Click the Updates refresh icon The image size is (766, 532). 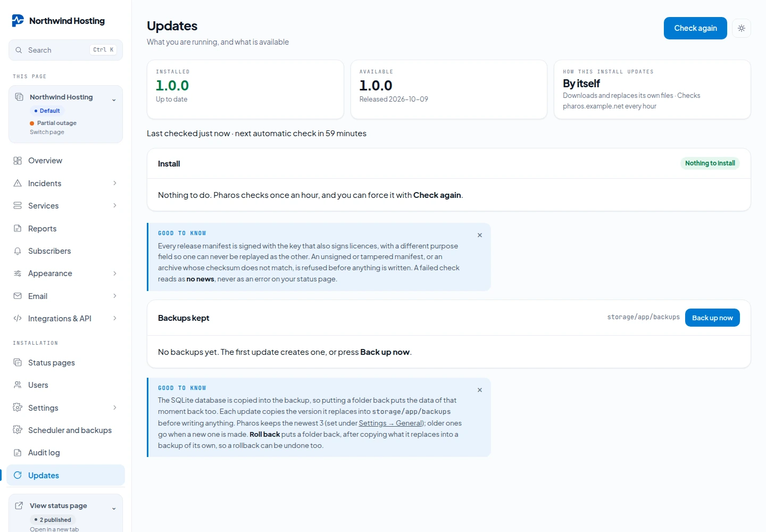coord(18,475)
